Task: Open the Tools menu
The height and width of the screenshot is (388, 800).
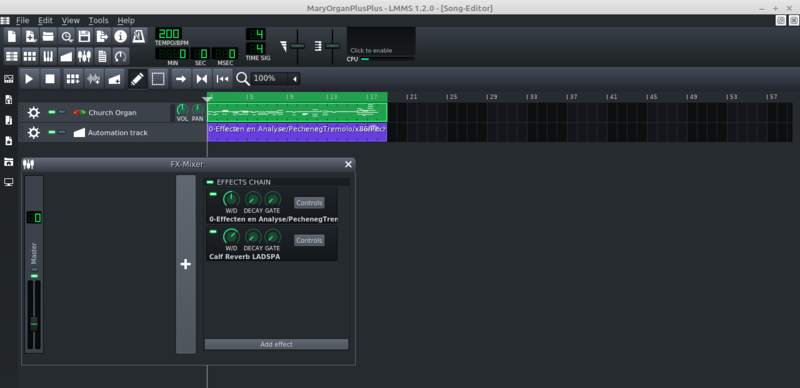Action: tap(98, 20)
